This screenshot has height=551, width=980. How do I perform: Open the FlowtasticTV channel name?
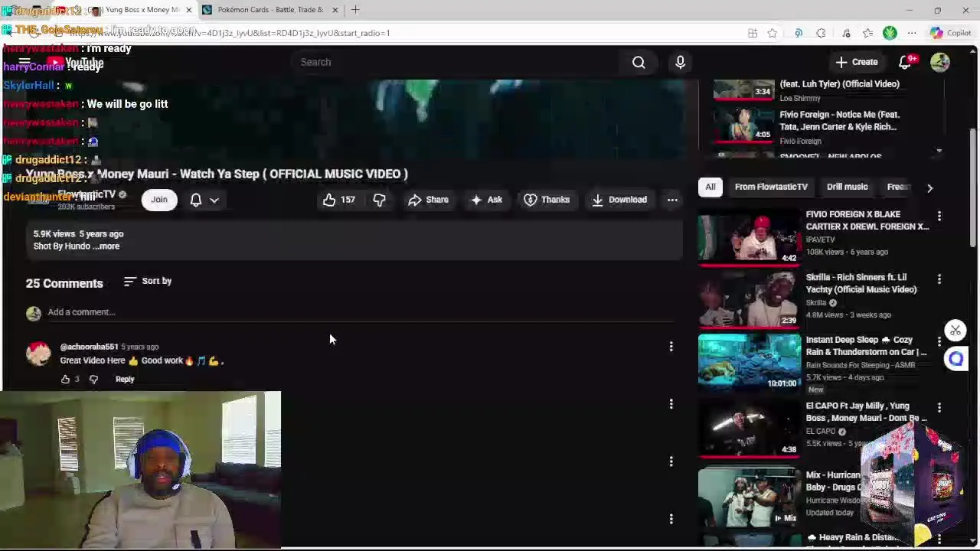87,194
